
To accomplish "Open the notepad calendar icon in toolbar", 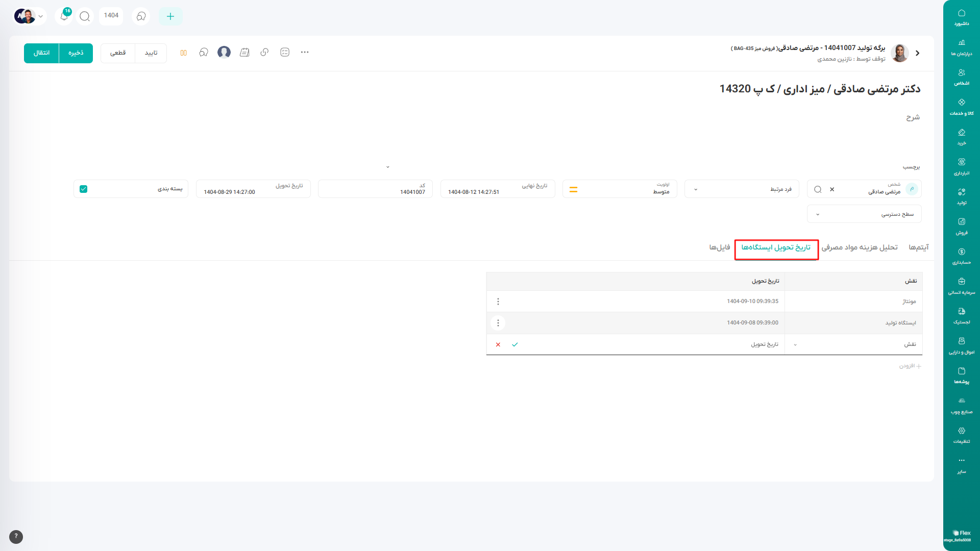I will [244, 53].
